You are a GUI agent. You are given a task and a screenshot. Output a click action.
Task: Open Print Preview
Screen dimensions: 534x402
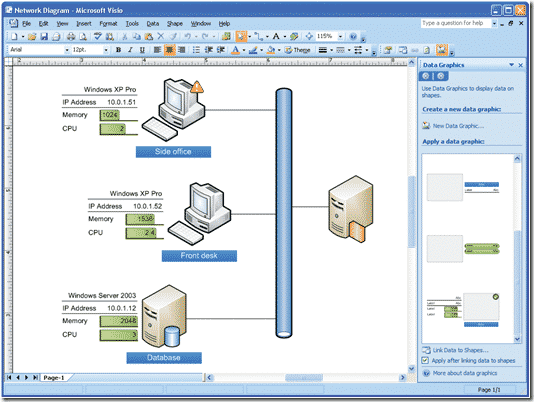click(83, 36)
